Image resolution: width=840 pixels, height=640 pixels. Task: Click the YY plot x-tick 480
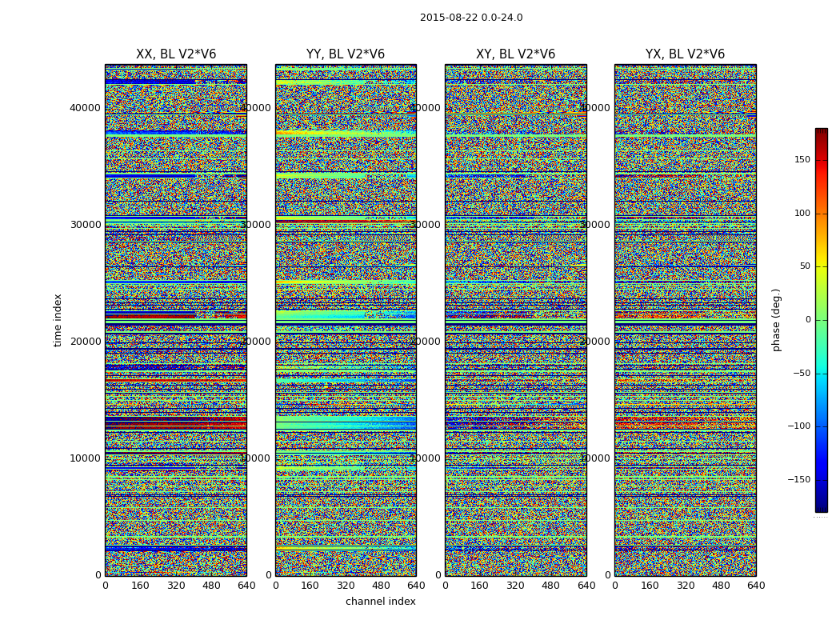(381, 586)
